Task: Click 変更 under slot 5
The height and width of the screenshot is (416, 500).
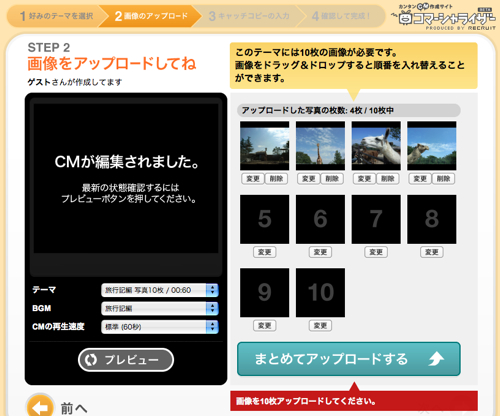Action: pos(265,252)
